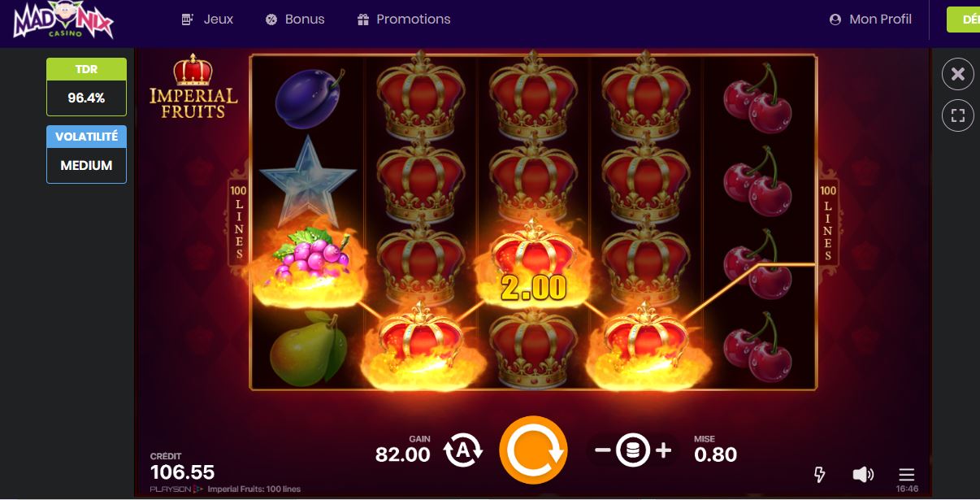Decrease bet with the minus sign
This screenshot has width=980, height=500.
pos(602,450)
